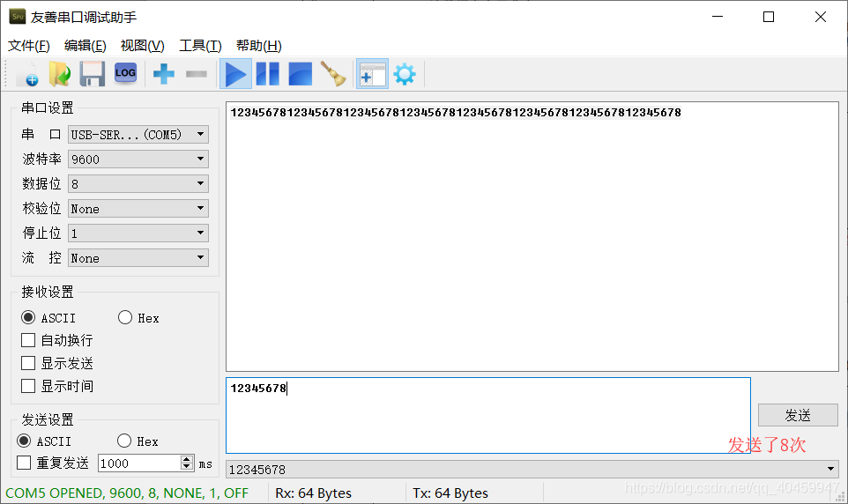
Task: Click the 发送 send button
Action: pos(798,415)
